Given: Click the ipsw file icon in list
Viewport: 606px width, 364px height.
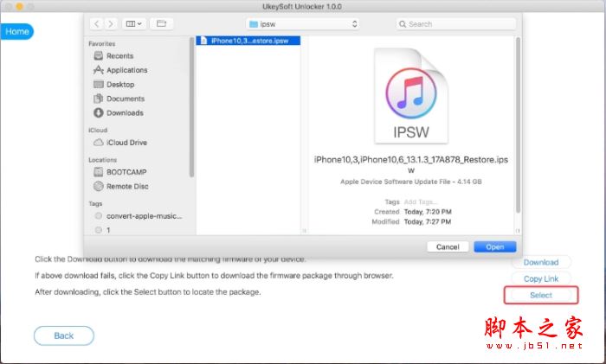Looking at the screenshot, I should point(203,41).
